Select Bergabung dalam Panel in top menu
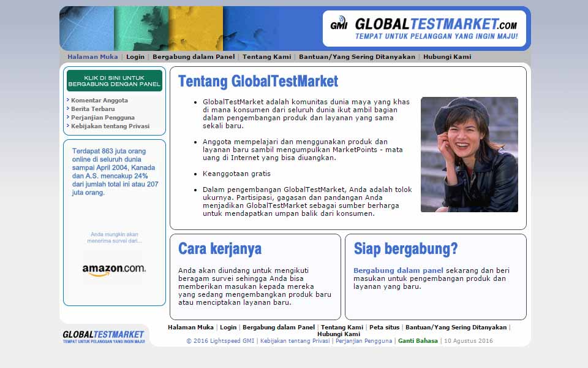The width and height of the screenshot is (588, 368). click(194, 56)
